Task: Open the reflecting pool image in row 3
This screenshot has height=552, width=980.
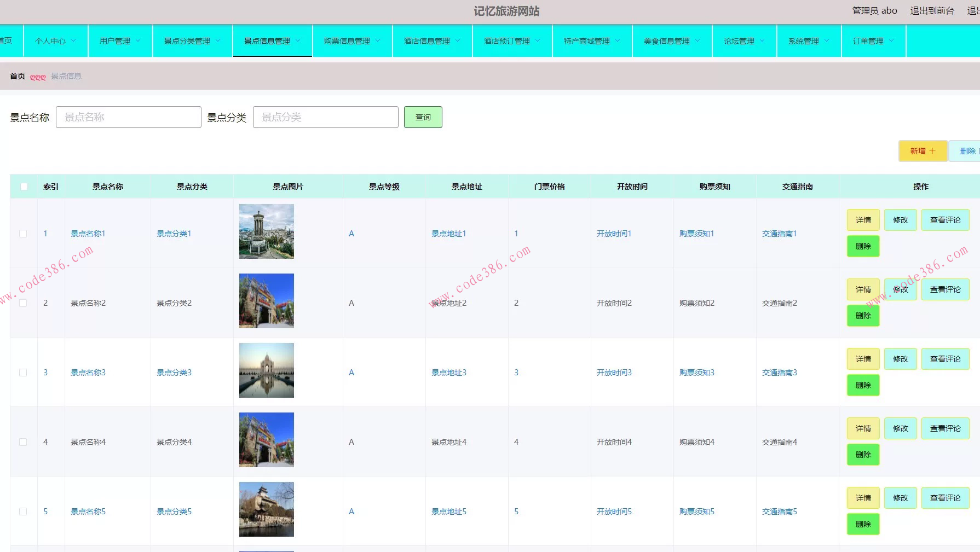Action: pos(267,370)
